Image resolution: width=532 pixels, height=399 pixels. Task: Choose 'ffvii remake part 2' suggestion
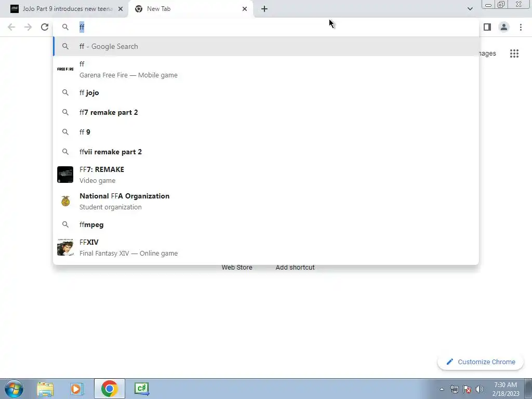pyautogui.click(x=266, y=152)
